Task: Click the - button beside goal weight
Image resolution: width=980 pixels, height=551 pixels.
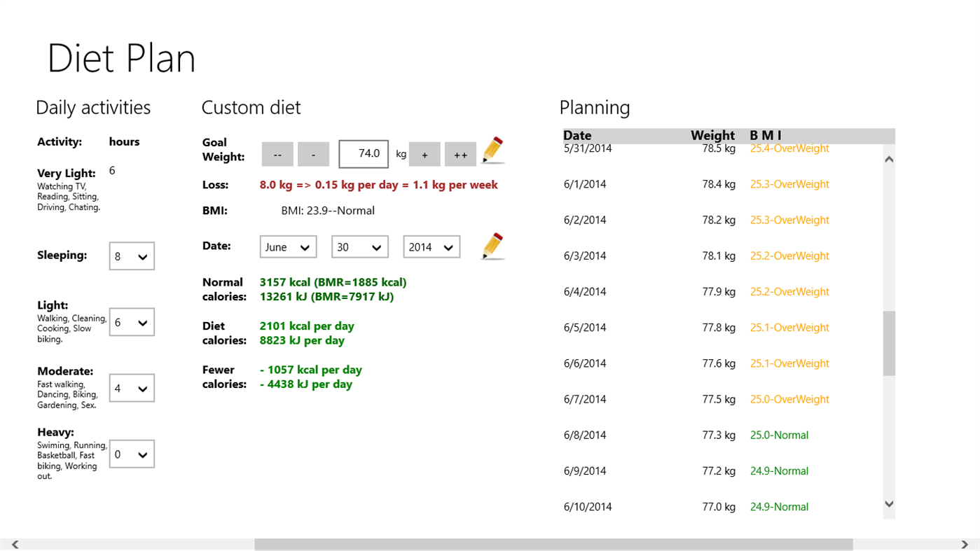Action: 312,153
